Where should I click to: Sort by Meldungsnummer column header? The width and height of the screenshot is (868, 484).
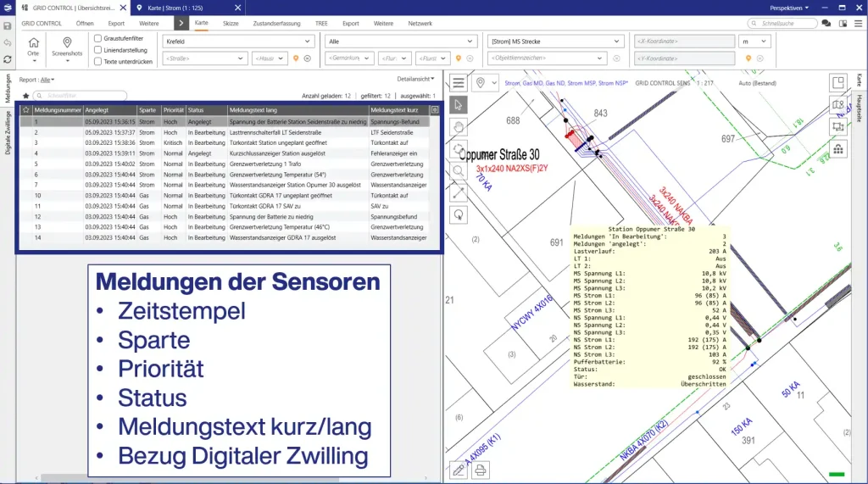coord(58,110)
